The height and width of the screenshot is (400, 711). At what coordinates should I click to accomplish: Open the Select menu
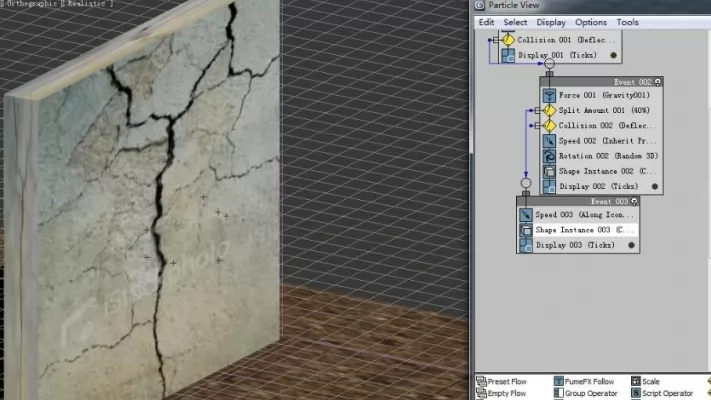pos(515,22)
